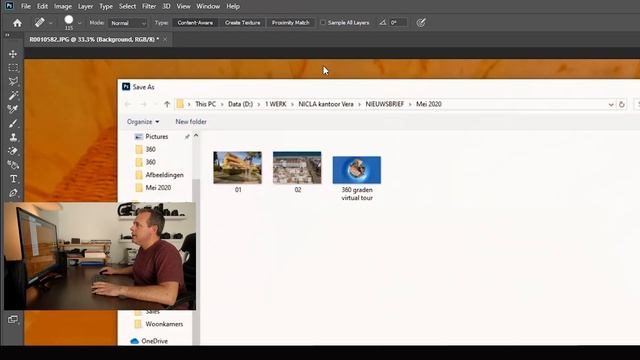Select Woonkamers folder in navigation pane
Screen dimensions: 640x360
[159, 324]
